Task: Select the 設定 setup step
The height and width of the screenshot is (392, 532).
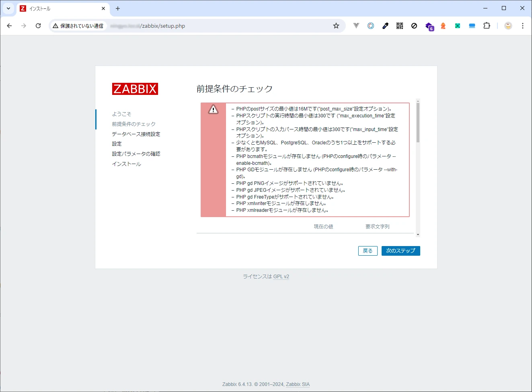Action: click(x=117, y=144)
